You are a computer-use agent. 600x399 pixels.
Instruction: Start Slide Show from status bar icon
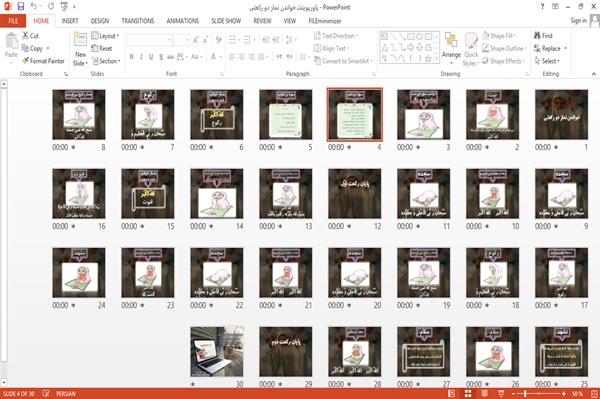point(501,394)
